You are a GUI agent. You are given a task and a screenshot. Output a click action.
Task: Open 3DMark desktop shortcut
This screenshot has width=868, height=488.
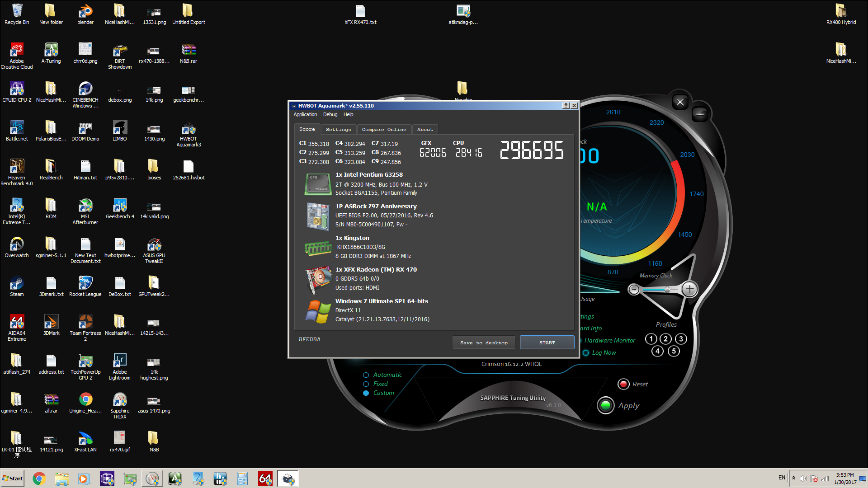51,325
